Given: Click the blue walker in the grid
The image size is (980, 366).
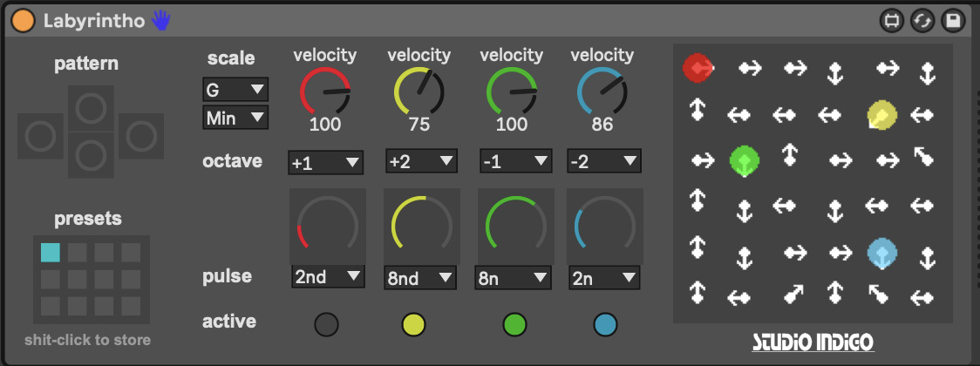Looking at the screenshot, I should point(881,254).
